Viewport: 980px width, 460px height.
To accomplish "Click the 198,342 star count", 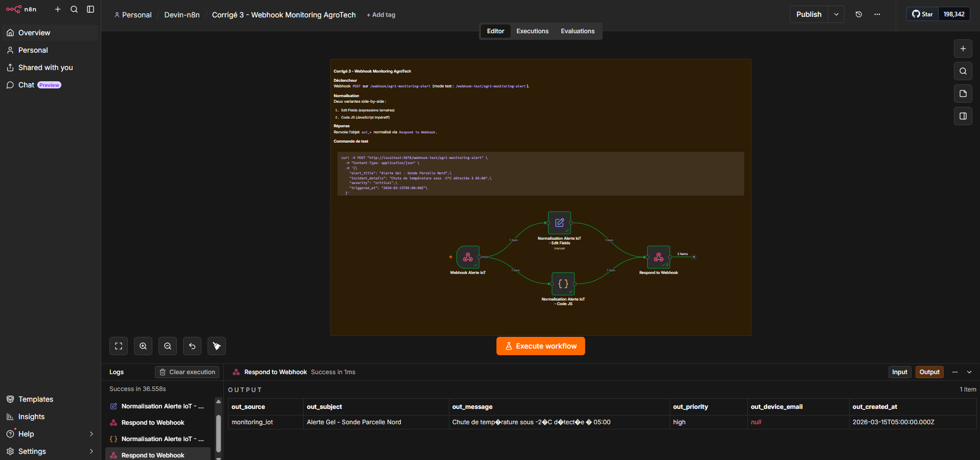I will coord(954,14).
